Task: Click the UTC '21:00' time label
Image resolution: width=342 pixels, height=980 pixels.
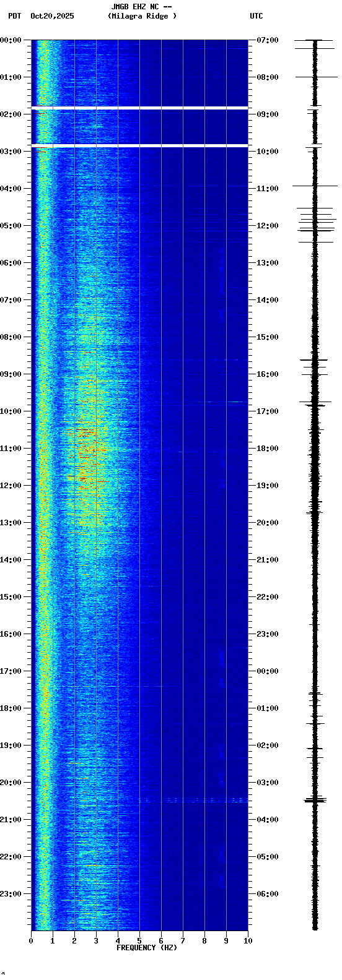Action: point(268,560)
